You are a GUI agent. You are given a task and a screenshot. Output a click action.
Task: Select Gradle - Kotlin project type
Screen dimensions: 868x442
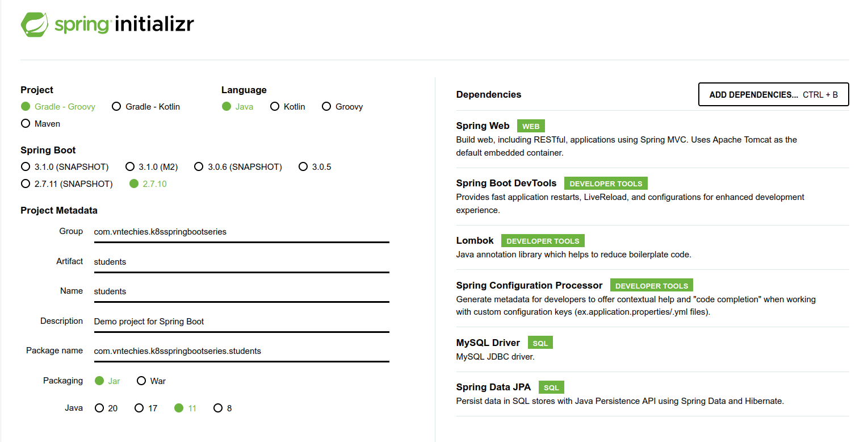tap(116, 107)
